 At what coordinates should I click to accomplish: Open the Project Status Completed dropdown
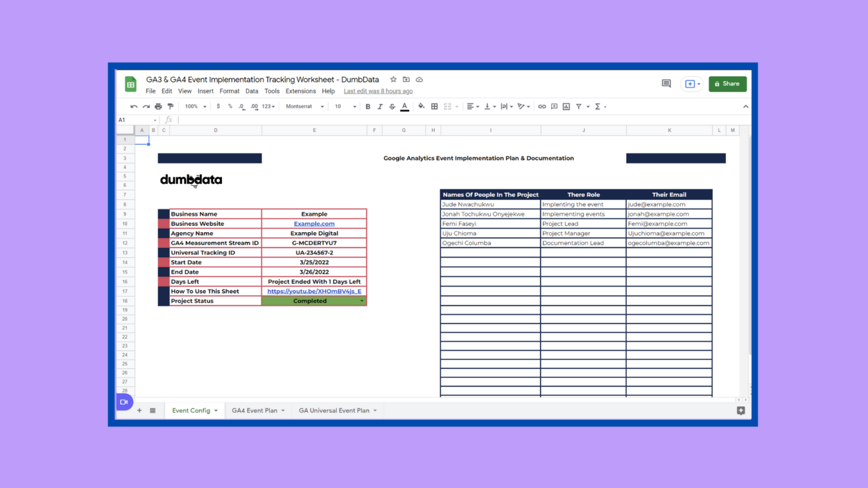(362, 301)
